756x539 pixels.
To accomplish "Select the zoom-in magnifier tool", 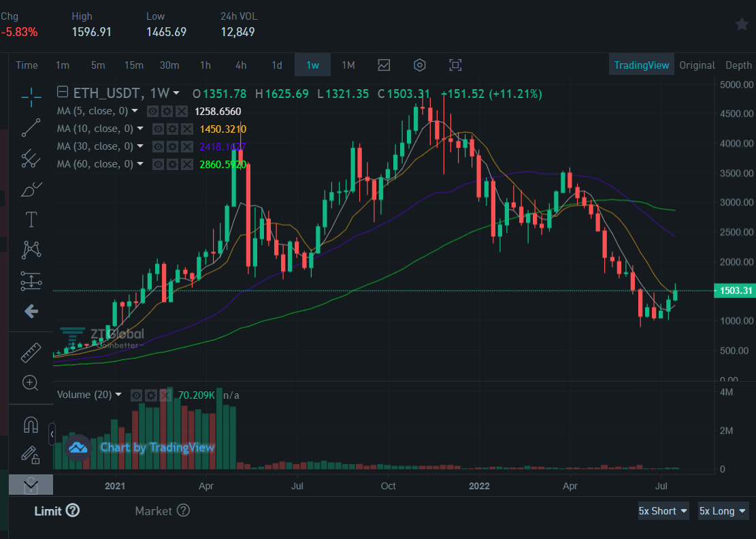I will tap(31, 382).
